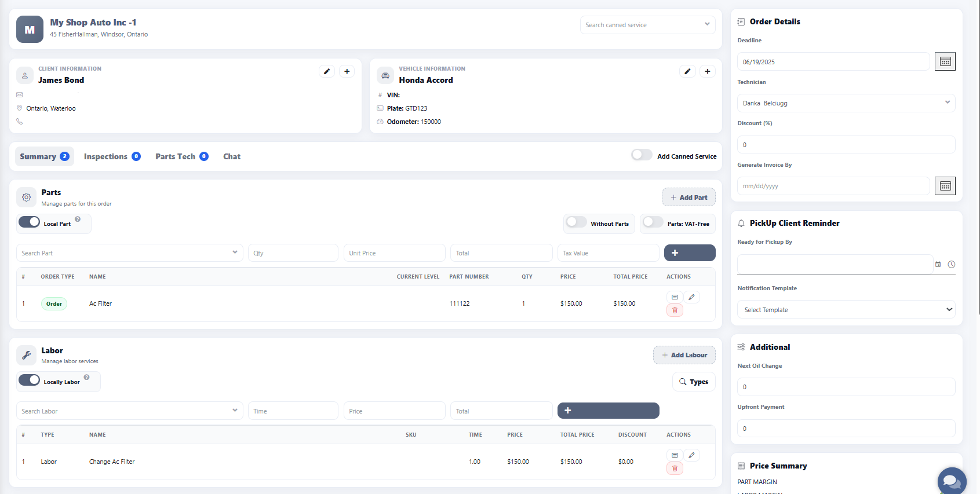Edit the Change Ac Filter labor row
980x494 pixels.
pyautogui.click(x=691, y=455)
